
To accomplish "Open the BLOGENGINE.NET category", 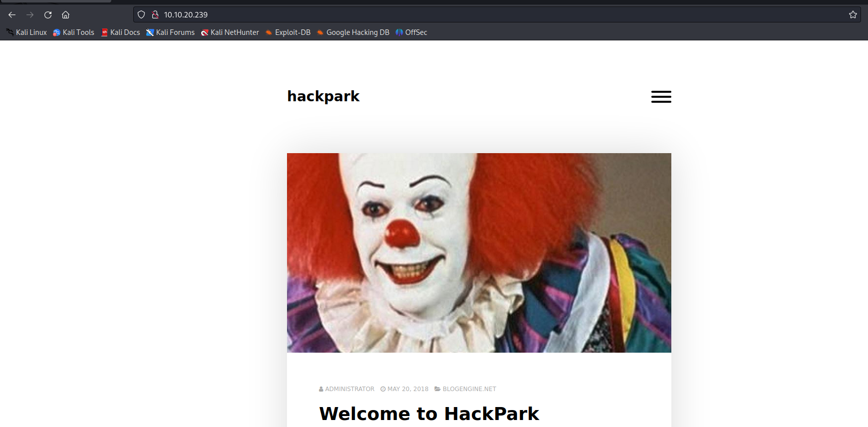I will (x=465, y=389).
